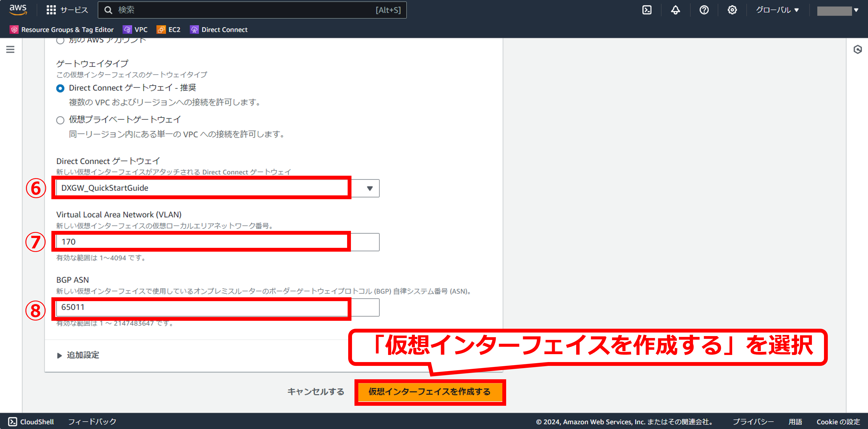Open the notifications bell icon
This screenshot has height=429, width=868.
coord(675,10)
